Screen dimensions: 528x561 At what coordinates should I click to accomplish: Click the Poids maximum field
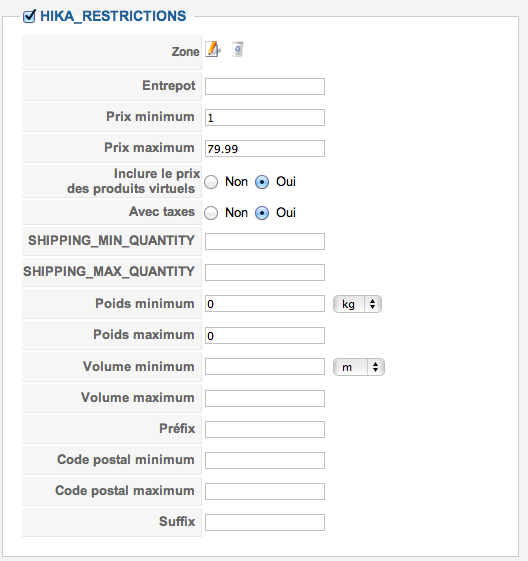265,336
